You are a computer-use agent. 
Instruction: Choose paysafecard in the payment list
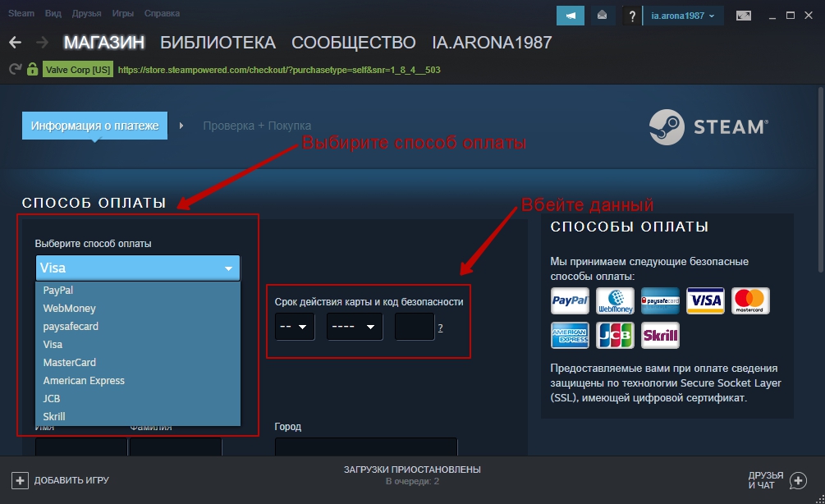click(x=138, y=326)
